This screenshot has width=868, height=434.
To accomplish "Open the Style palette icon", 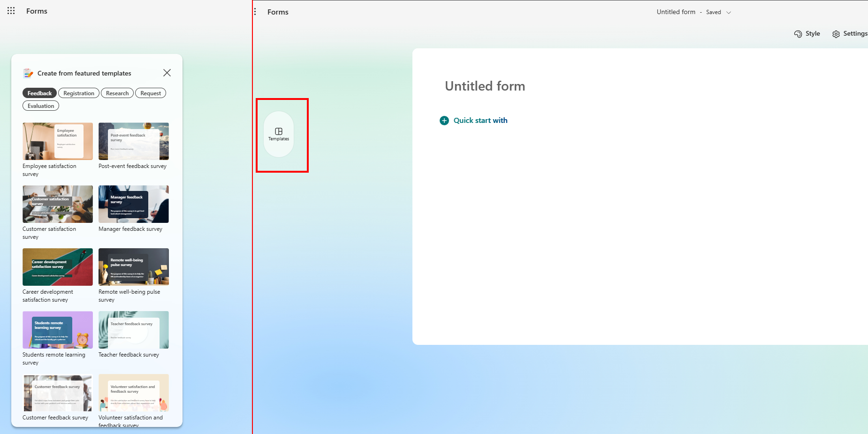I will click(x=798, y=34).
